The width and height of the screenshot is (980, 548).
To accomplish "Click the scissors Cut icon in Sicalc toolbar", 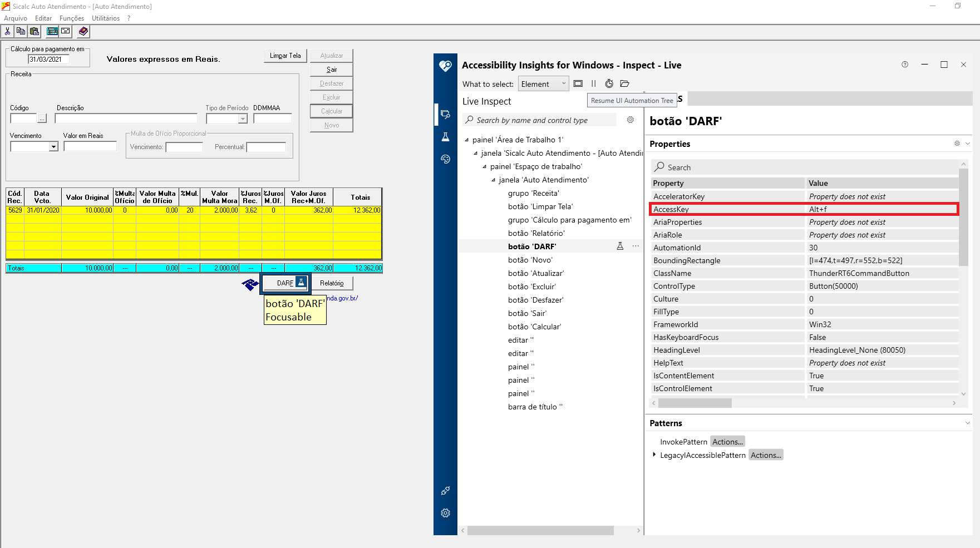I will [8, 31].
